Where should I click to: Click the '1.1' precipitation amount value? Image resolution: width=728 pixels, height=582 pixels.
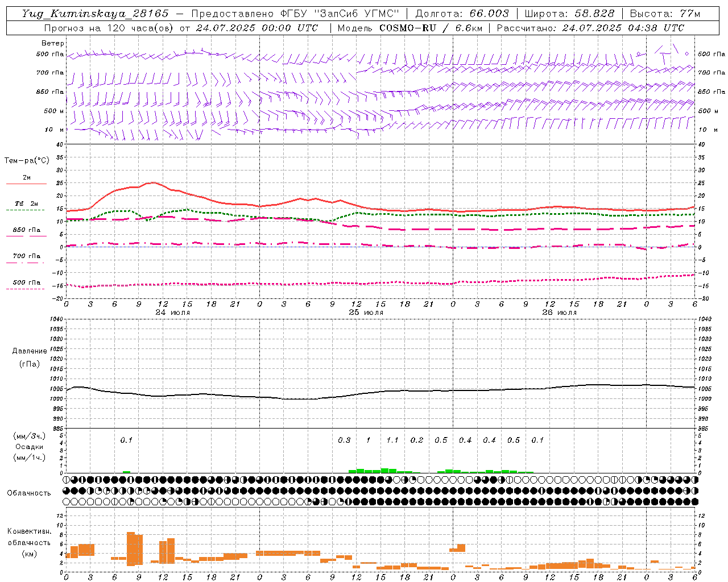coord(392,440)
